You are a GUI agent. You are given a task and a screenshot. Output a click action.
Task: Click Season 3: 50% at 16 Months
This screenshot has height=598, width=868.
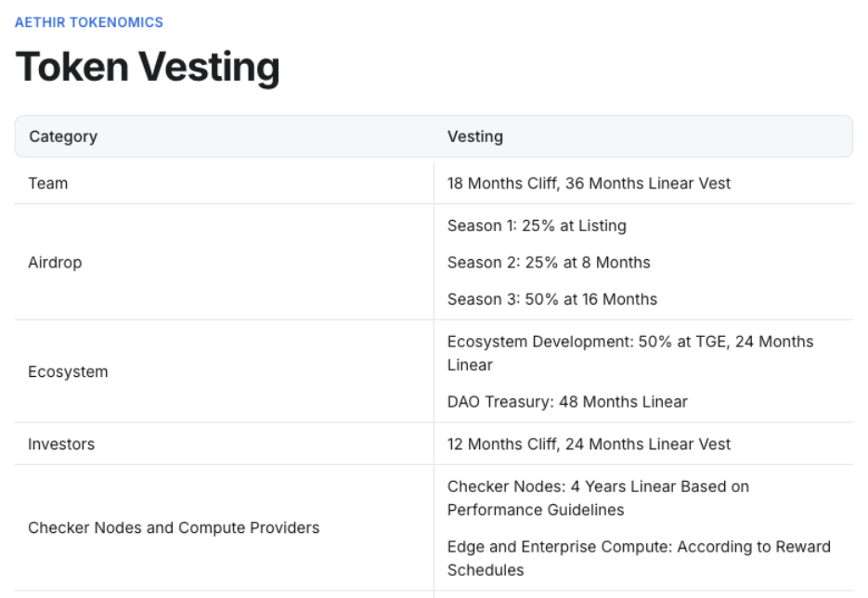point(552,300)
